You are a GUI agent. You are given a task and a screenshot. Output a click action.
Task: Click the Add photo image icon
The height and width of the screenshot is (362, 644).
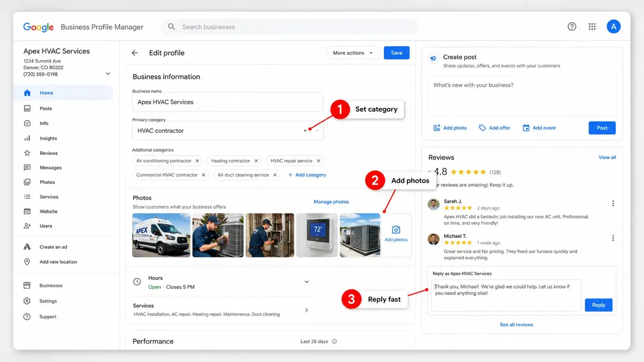(437, 128)
